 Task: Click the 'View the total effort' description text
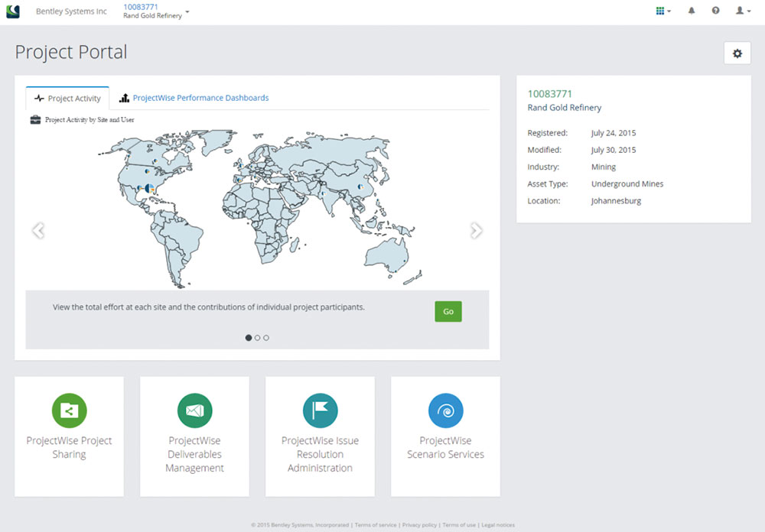209,307
